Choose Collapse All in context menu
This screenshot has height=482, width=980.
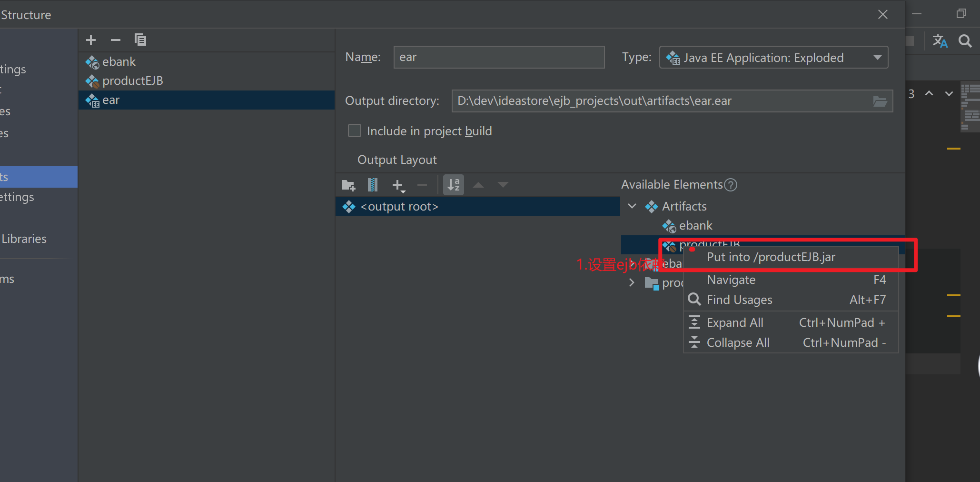[791, 343]
